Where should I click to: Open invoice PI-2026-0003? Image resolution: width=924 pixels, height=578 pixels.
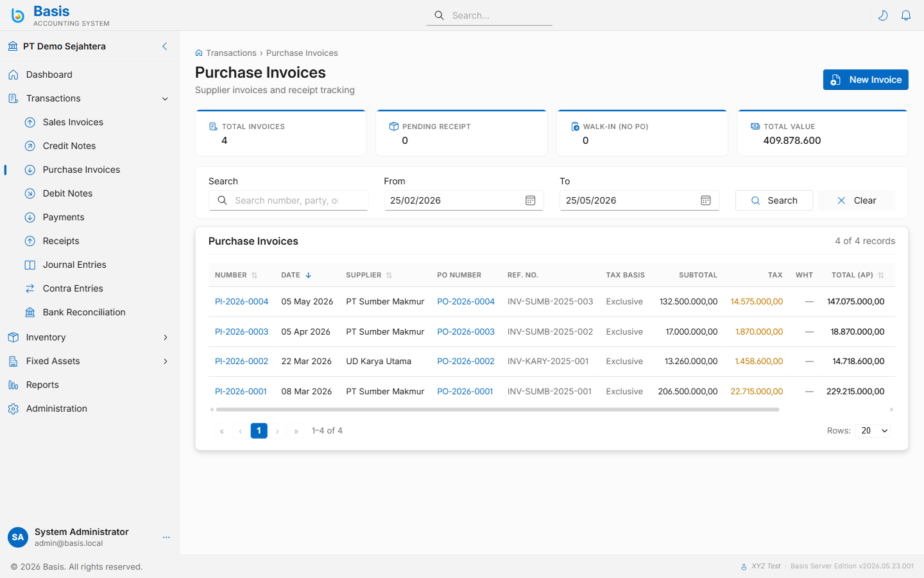[241, 331]
